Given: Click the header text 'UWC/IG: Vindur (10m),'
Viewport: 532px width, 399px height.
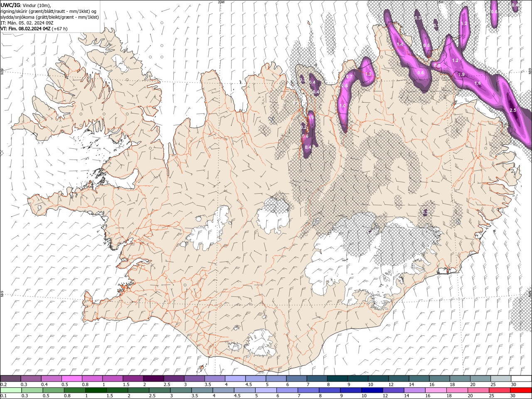Looking at the screenshot, I should click(26, 5).
